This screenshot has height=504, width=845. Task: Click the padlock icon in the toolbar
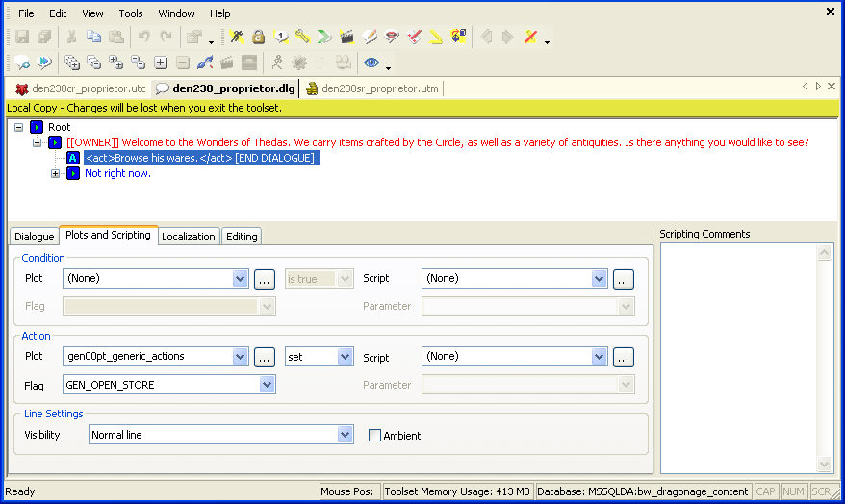(258, 38)
